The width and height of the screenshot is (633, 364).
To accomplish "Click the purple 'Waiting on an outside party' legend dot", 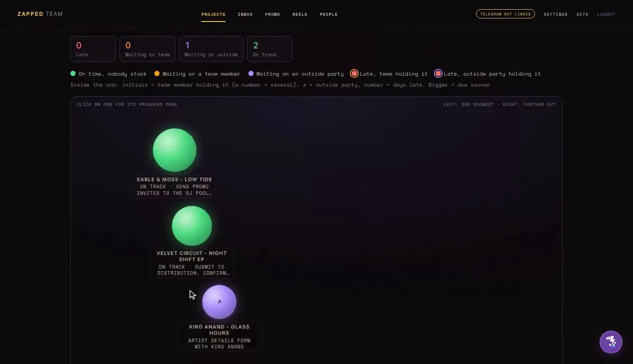I will pyautogui.click(x=251, y=73).
